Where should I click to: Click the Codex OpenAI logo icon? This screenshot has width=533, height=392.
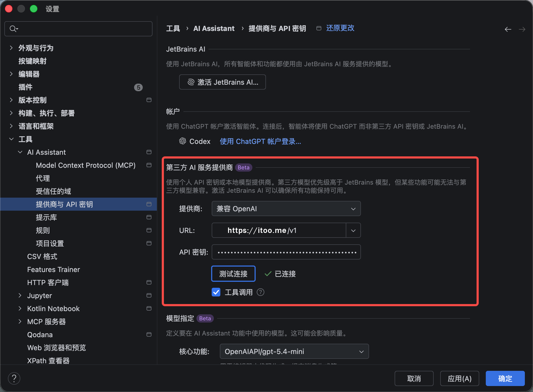click(x=183, y=141)
